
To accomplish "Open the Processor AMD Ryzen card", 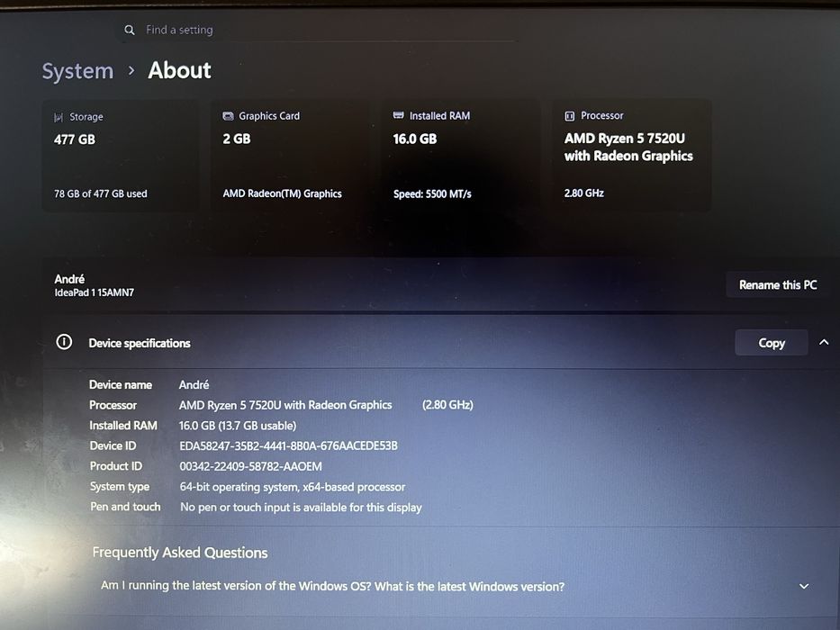I will coord(632,156).
